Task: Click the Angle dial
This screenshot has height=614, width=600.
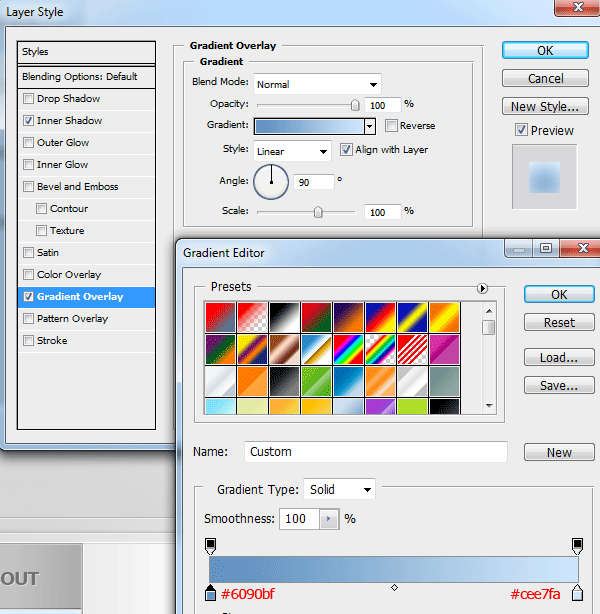Action: pyautogui.click(x=271, y=182)
